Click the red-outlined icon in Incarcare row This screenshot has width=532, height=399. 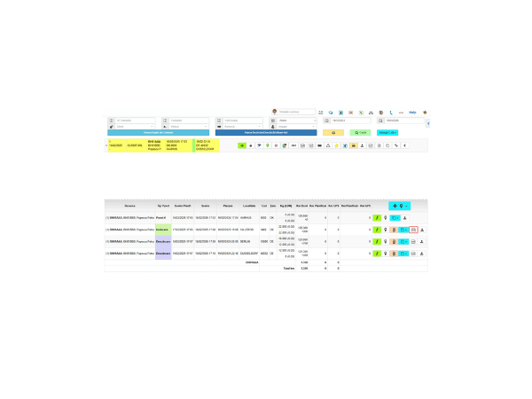point(413,230)
